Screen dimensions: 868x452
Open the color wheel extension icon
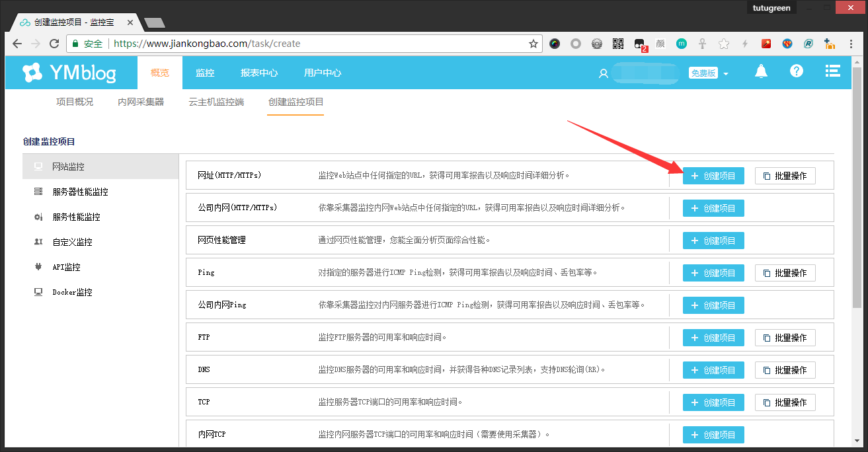[555, 44]
